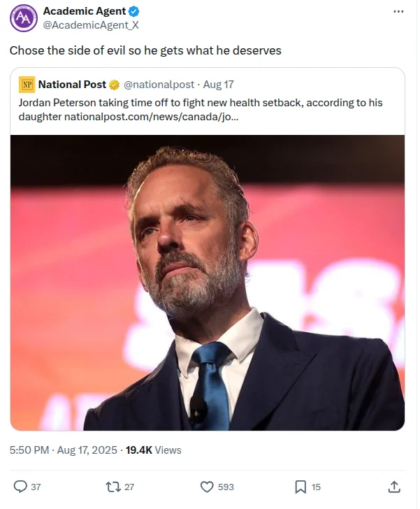
Task: Open the nationalpost.com article link
Action: point(151,116)
